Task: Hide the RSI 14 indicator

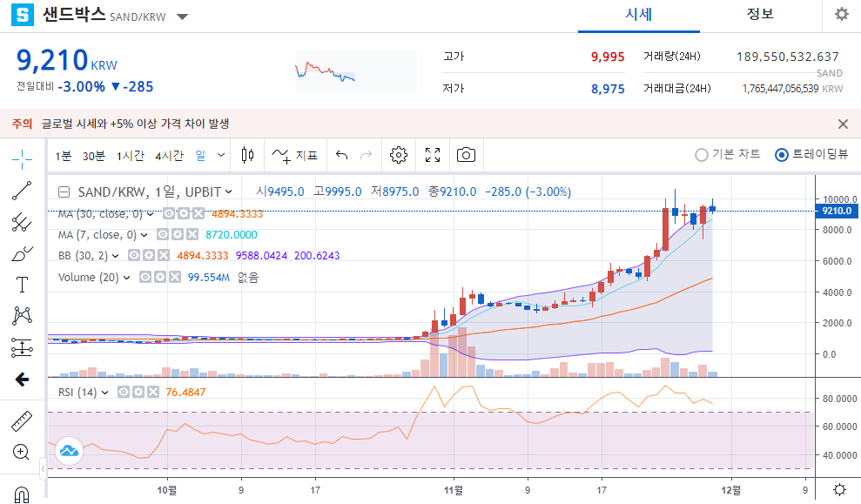Action: coord(124,392)
